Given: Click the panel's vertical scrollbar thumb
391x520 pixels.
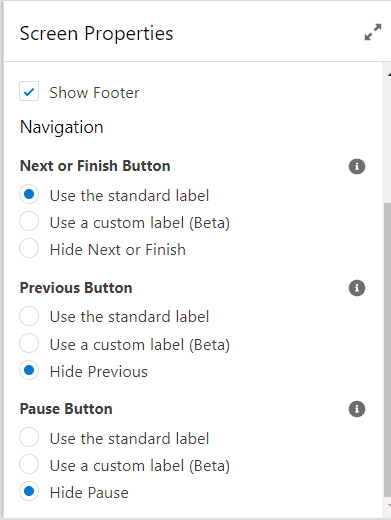Looking at the screenshot, I should pyautogui.click(x=387, y=349).
